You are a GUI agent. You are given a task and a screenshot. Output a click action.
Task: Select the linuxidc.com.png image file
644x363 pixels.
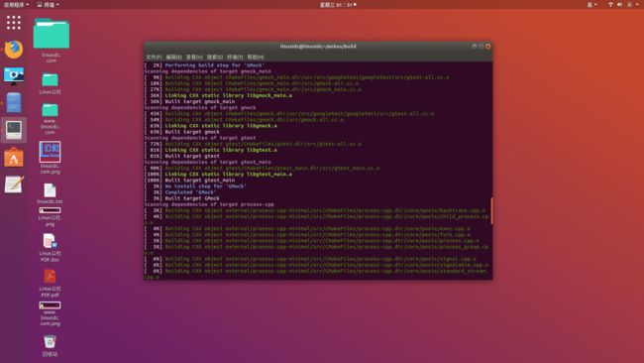pyautogui.click(x=51, y=152)
